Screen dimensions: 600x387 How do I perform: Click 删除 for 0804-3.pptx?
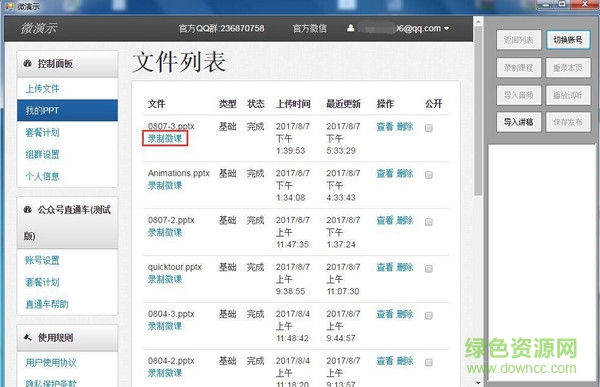[405, 314]
